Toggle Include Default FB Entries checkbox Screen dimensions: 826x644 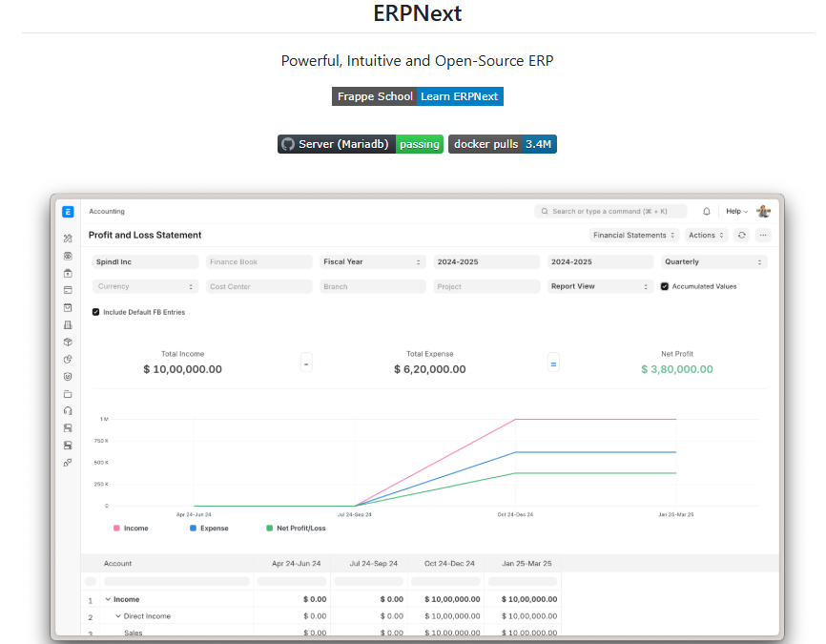pyautogui.click(x=96, y=312)
